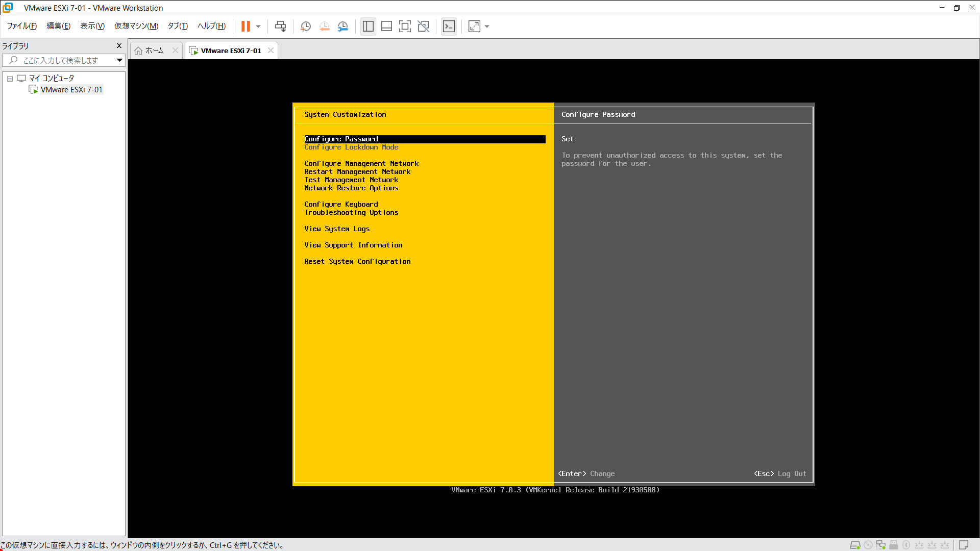Click the network adapter status icon
Image resolution: width=980 pixels, height=551 pixels.
pos(881,545)
